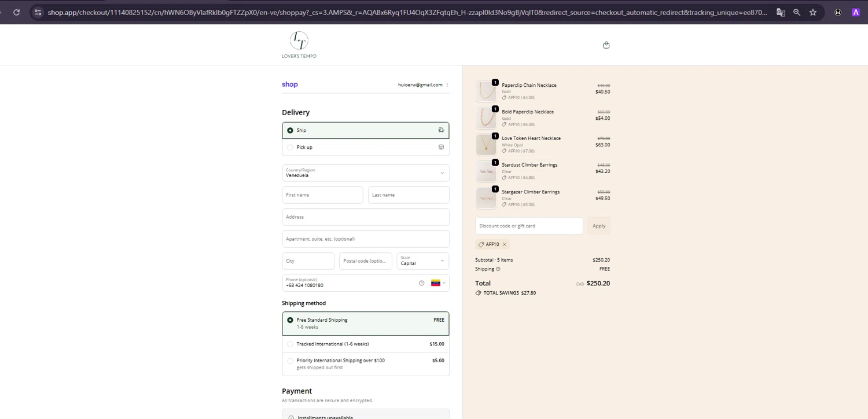Click the Apply discount button

pyautogui.click(x=599, y=226)
